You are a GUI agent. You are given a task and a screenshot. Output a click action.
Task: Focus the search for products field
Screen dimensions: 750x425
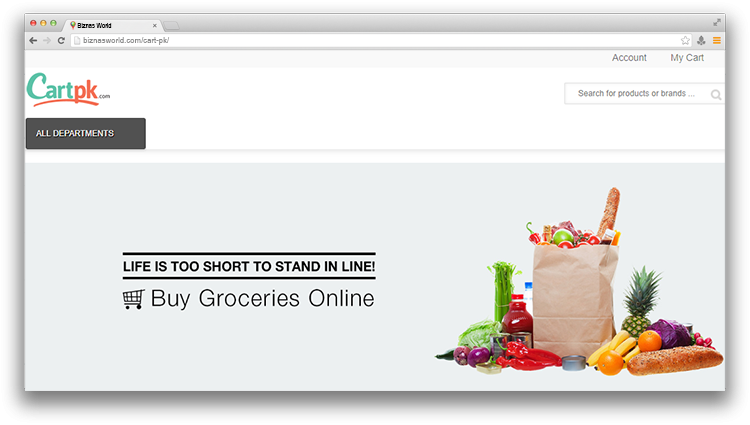pyautogui.click(x=636, y=94)
